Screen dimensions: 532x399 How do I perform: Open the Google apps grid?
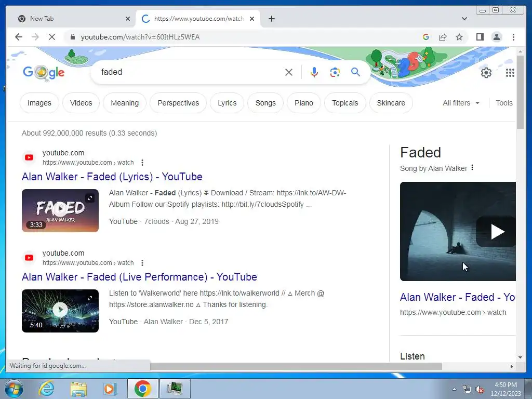pyautogui.click(x=510, y=73)
